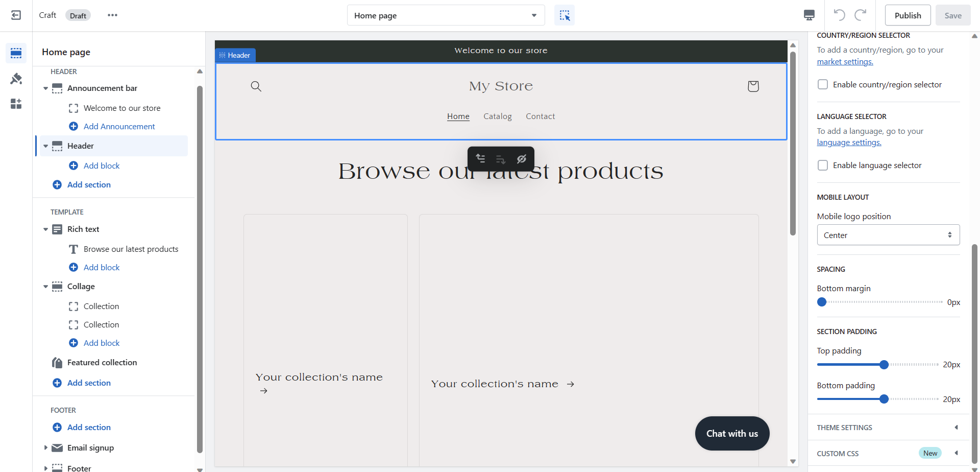Collapse the Header section tree arrow
Screen dimensions: 980x472
(x=45, y=146)
